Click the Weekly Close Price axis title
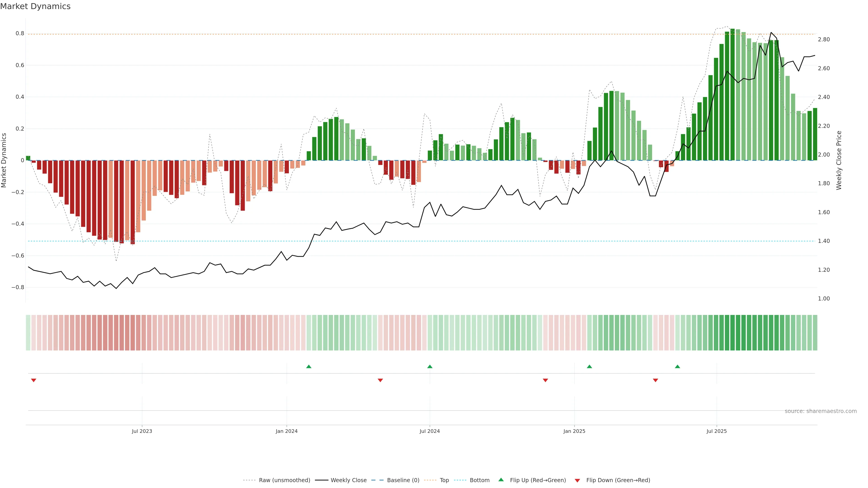 tap(839, 160)
